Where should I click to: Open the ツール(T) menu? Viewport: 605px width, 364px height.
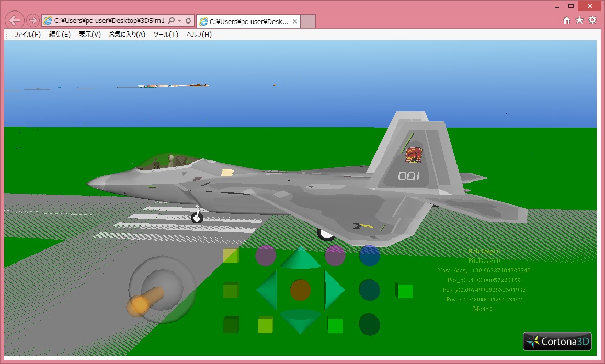click(x=166, y=35)
